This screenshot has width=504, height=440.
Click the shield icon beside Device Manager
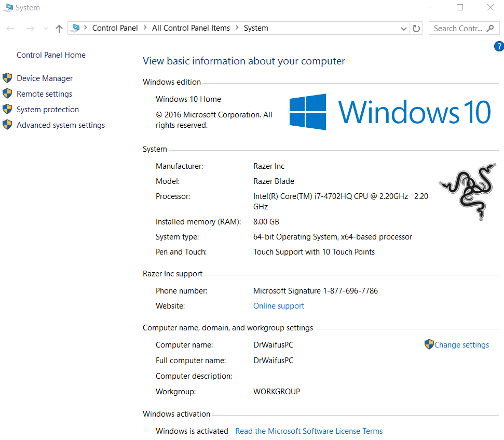pos(7,78)
